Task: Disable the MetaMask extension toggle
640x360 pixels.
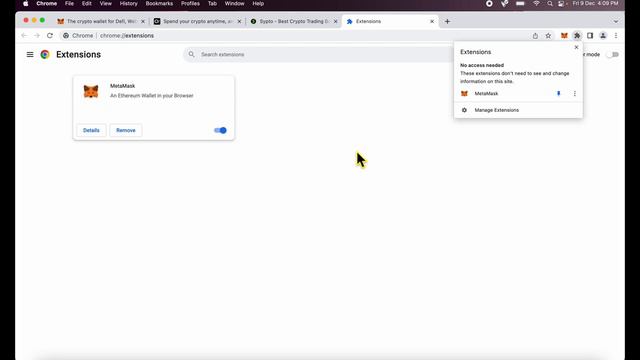Action: point(220,130)
